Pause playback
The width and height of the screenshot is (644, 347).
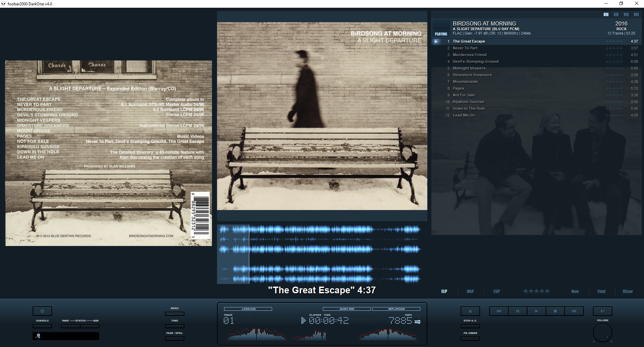point(518,311)
